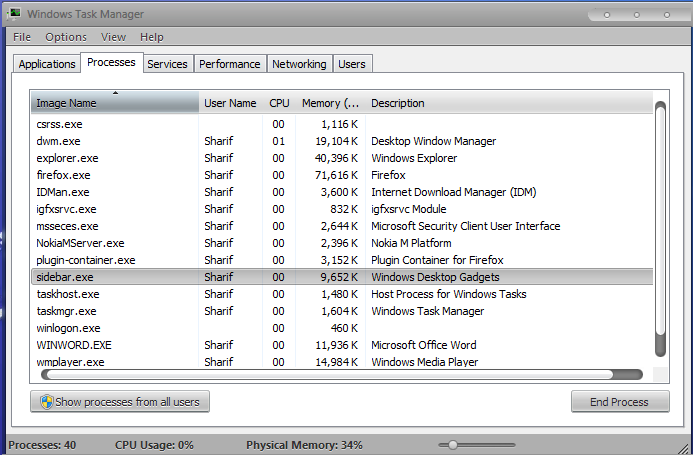Sort processes by CPU column
693x455 pixels.
point(278,103)
